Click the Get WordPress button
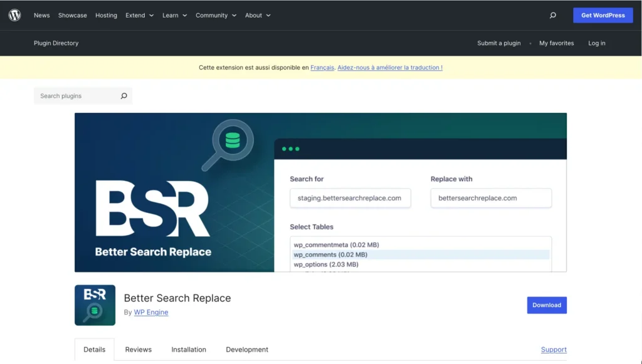This screenshot has height=364, width=642. 603,15
